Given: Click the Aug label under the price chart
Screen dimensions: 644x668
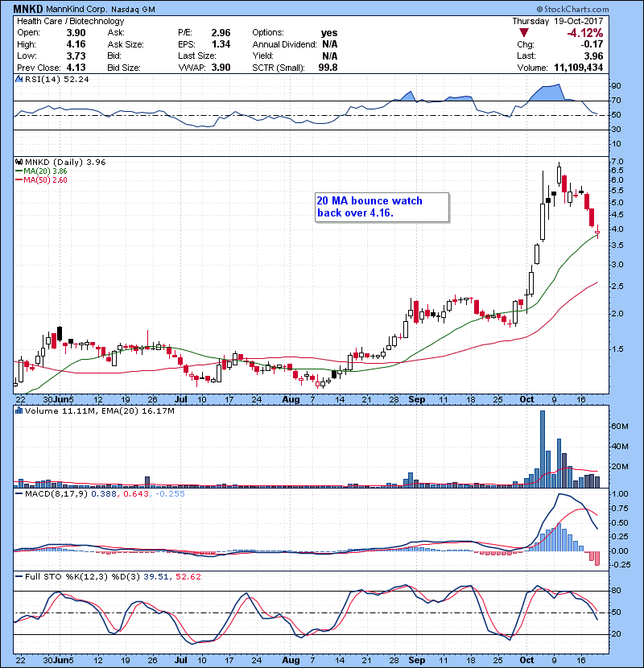Looking at the screenshot, I should click(291, 400).
